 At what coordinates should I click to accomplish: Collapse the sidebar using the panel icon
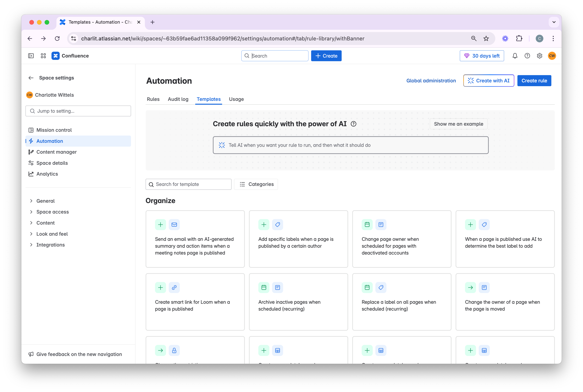click(31, 56)
